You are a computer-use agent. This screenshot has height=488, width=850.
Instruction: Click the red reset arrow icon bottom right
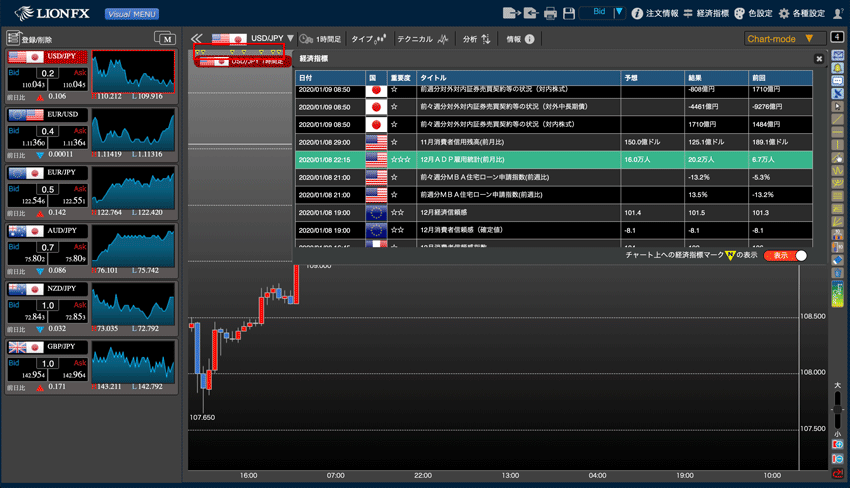pos(838,473)
